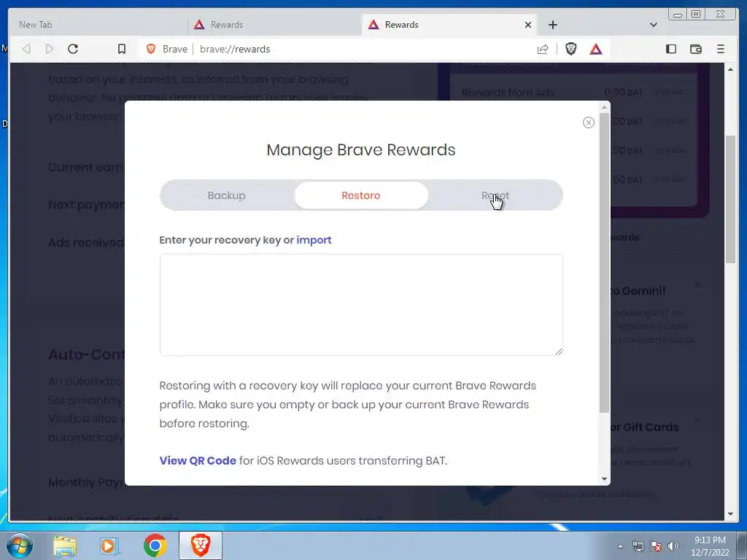Switch to the Backup tab
The image size is (747, 560).
coord(226,195)
